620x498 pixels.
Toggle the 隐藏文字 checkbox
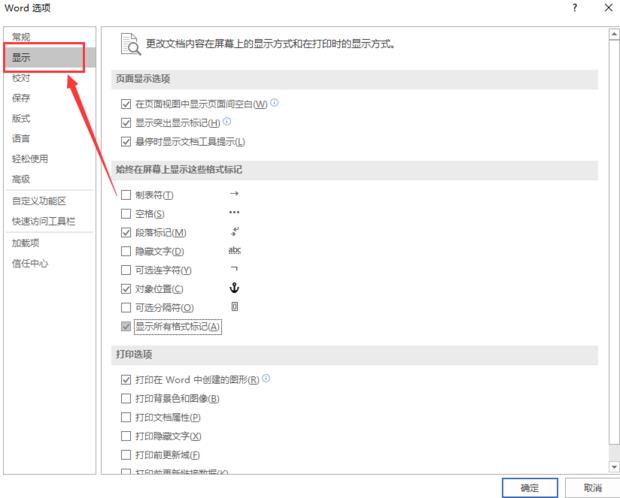tap(125, 251)
